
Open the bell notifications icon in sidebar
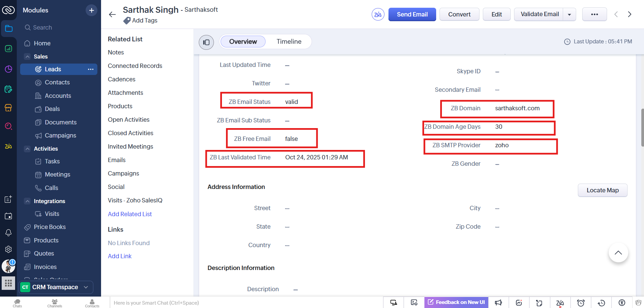[x=8, y=233]
